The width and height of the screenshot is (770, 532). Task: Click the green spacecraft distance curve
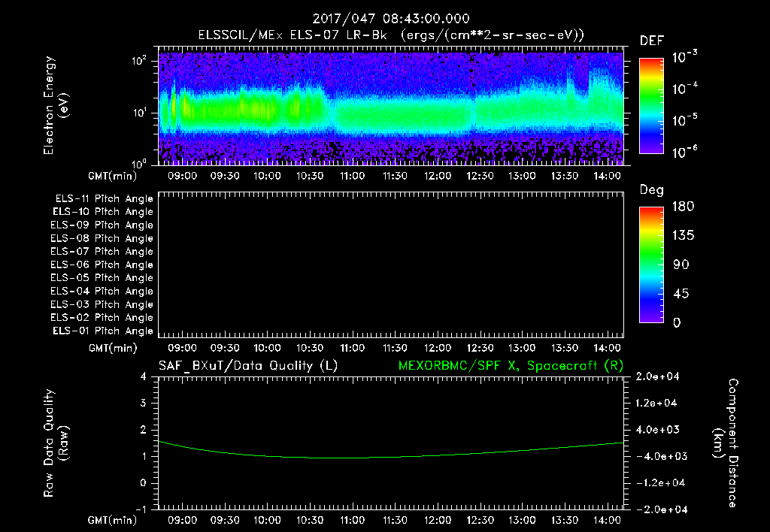click(x=391, y=456)
